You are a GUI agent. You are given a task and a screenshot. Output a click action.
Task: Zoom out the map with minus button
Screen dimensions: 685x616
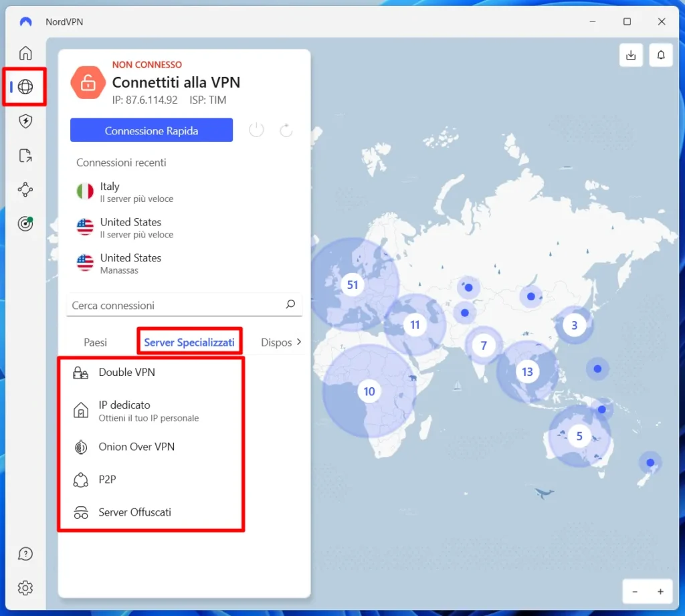pos(635,591)
